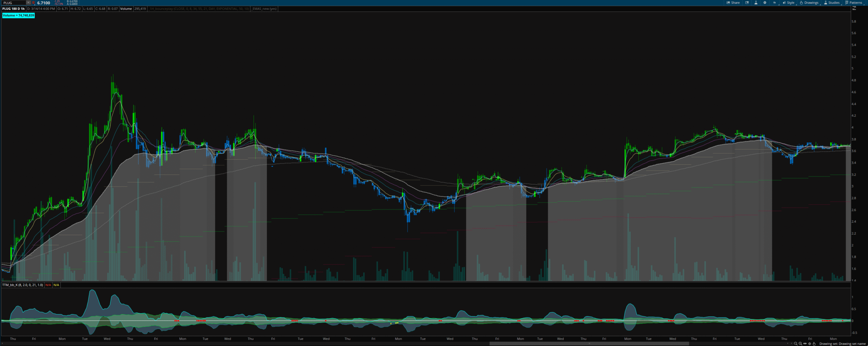Toggle price axis auto-scale icon
The image size is (868, 346).
pyautogui.click(x=854, y=8)
